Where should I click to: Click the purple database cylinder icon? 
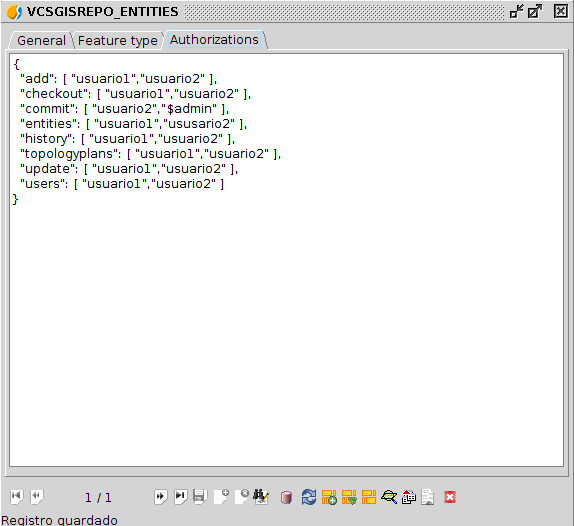[286, 497]
